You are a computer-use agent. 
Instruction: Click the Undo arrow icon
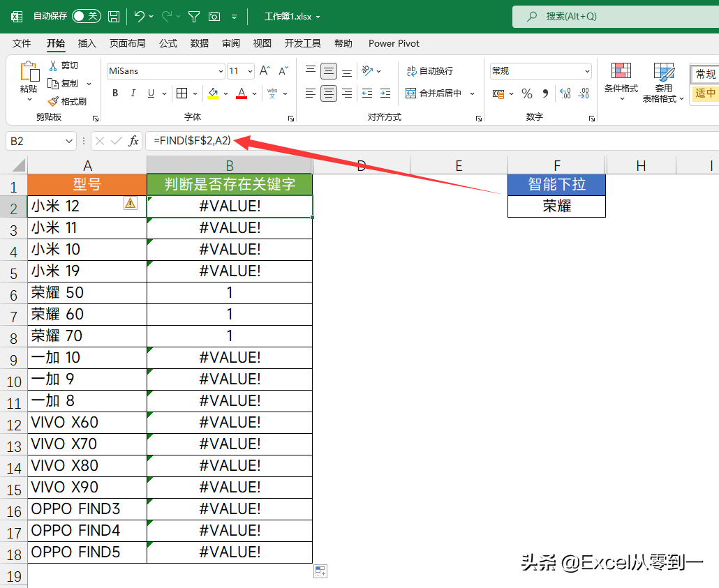(x=140, y=17)
